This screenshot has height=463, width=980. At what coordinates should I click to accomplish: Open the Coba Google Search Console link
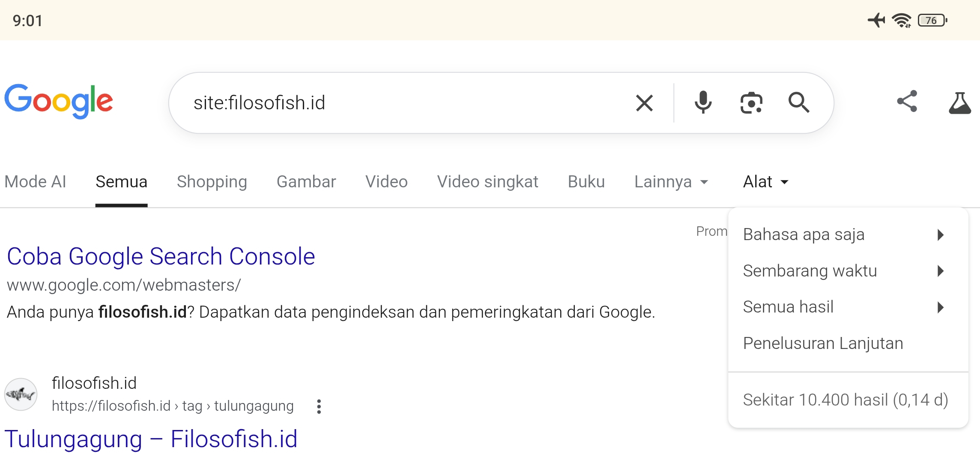coord(161,256)
